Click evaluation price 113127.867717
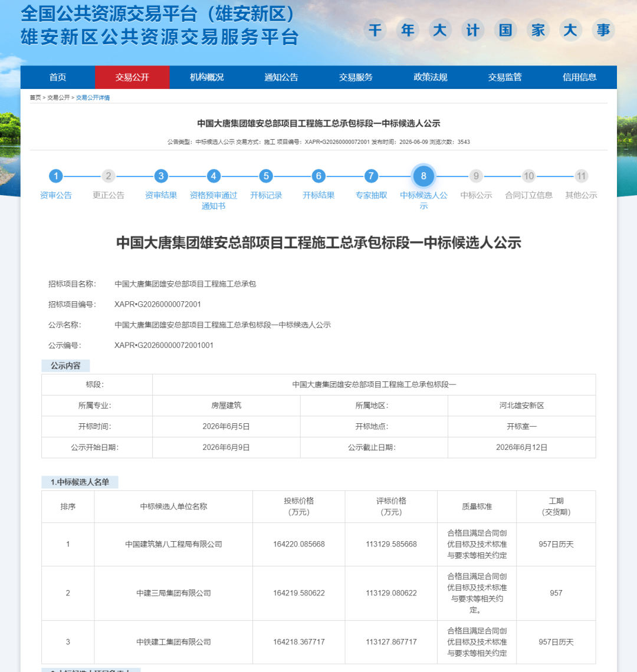Image resolution: width=637 pixels, height=672 pixels. tap(391, 642)
